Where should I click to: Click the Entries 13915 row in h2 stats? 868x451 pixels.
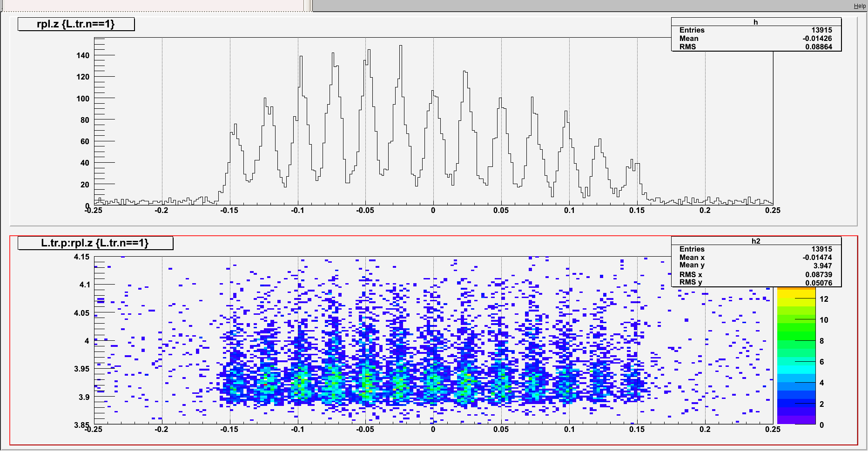[x=756, y=249]
